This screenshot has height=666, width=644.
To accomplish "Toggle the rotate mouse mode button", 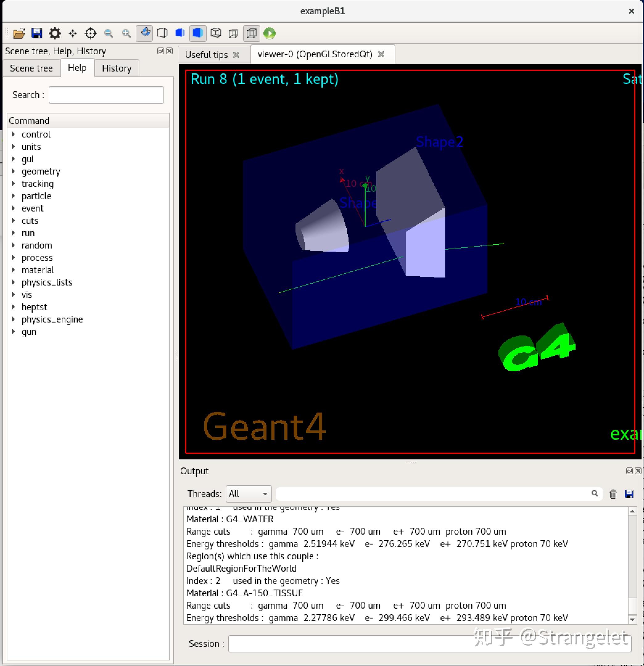I will pyautogui.click(x=144, y=33).
